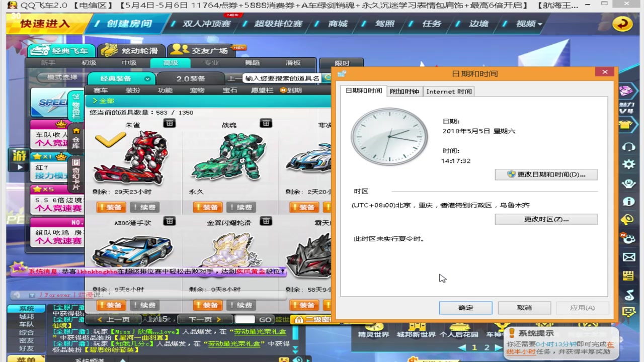
Task: Switch to 交友广场 tab
Action: pos(200,50)
